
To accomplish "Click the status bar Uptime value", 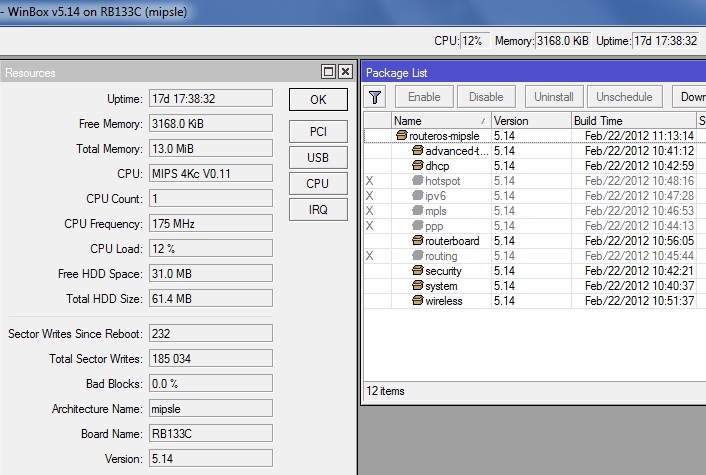I will click(x=666, y=41).
